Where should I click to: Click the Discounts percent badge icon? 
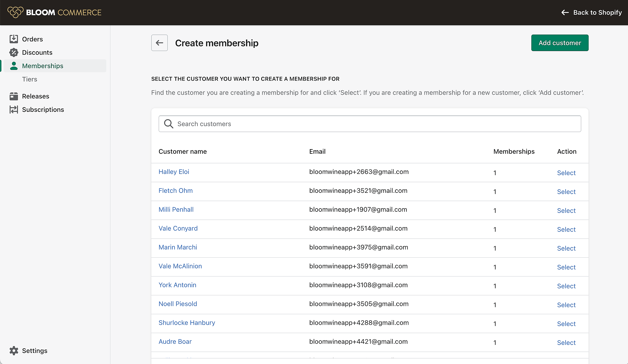14,52
